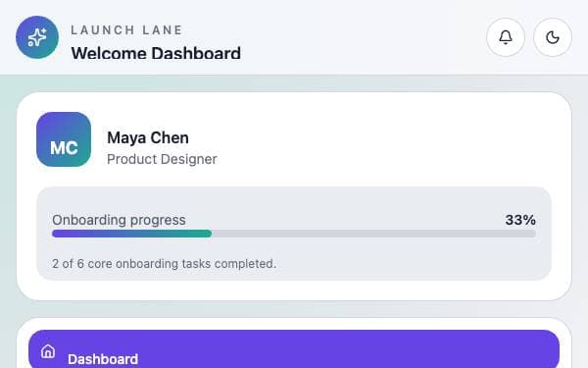Click the 33% progress percentage
Screen dimensions: 588x368
pyautogui.click(x=520, y=220)
